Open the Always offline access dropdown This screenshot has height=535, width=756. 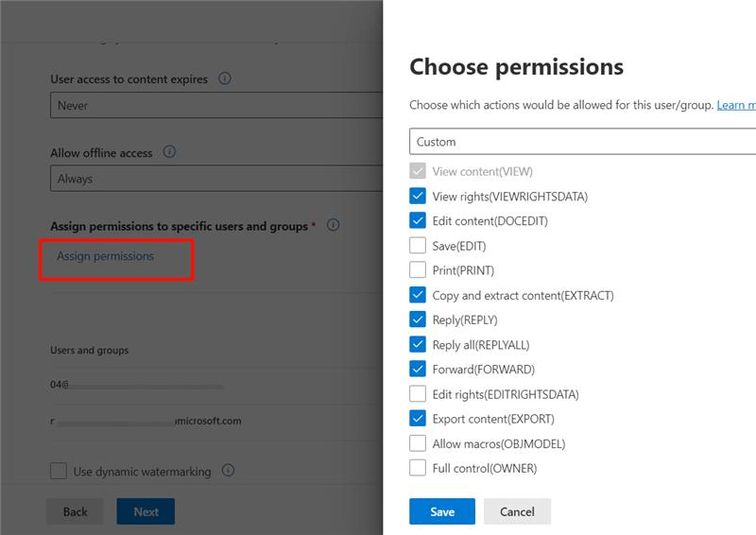click(x=216, y=179)
